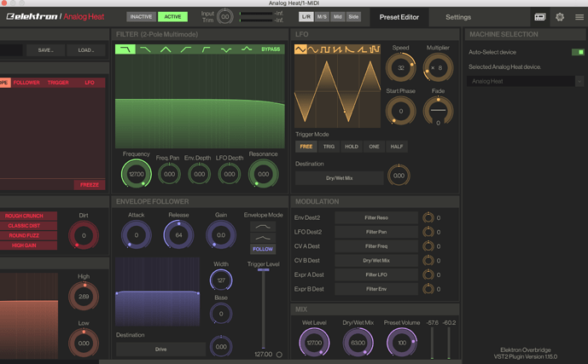Image resolution: width=588 pixels, height=364 pixels.
Task: Select the middle envelope mode curve icon
Action: click(263, 238)
